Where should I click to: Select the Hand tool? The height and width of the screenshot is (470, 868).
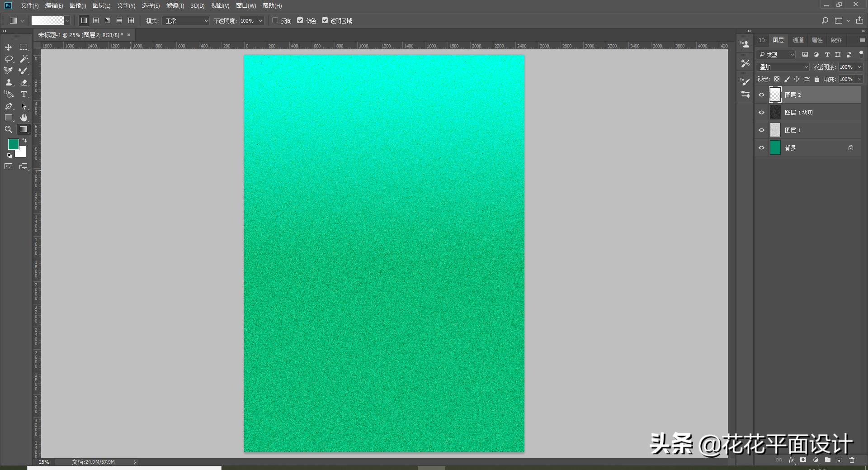tap(24, 118)
